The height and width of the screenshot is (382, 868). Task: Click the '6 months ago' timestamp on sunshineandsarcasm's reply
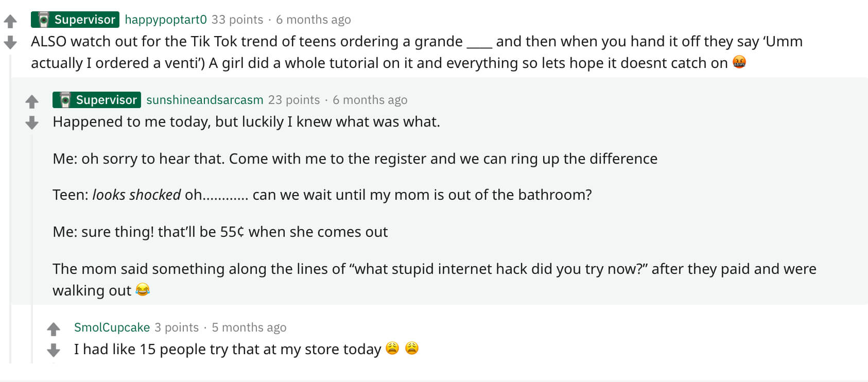[x=370, y=100]
